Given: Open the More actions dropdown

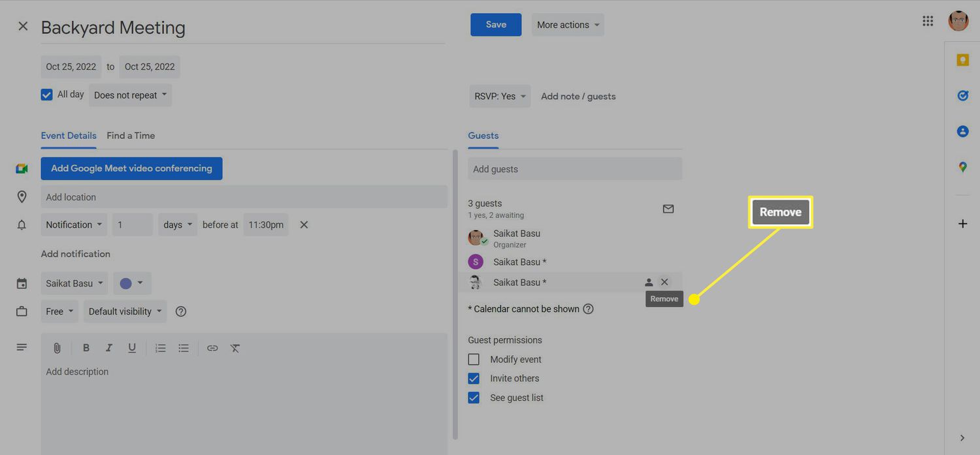Looking at the screenshot, I should 568,25.
